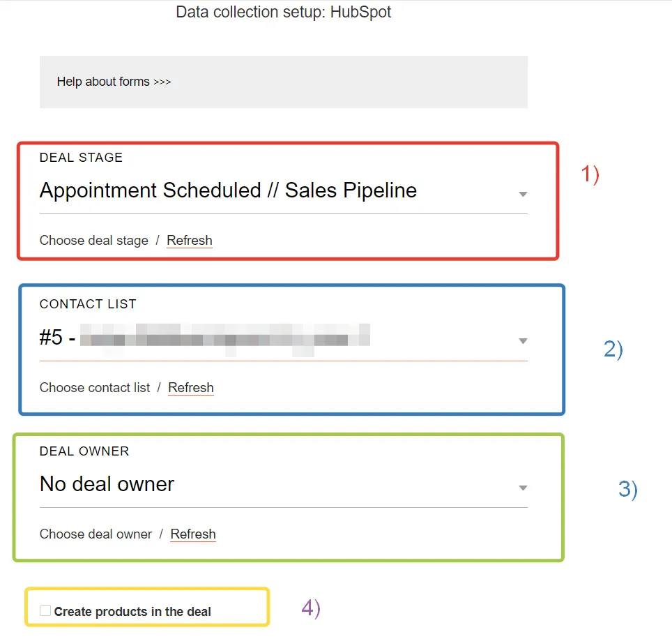Image resolution: width=672 pixels, height=639 pixels.
Task: Click the "Choose deal owner" hint text
Action: coord(96,534)
